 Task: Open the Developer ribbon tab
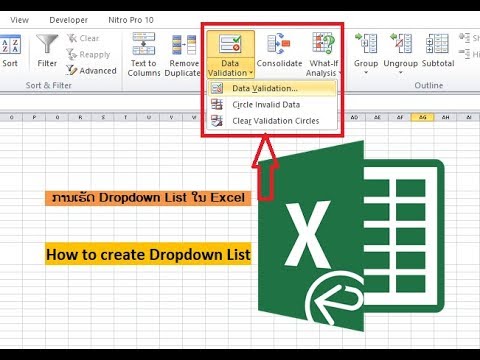point(69,20)
